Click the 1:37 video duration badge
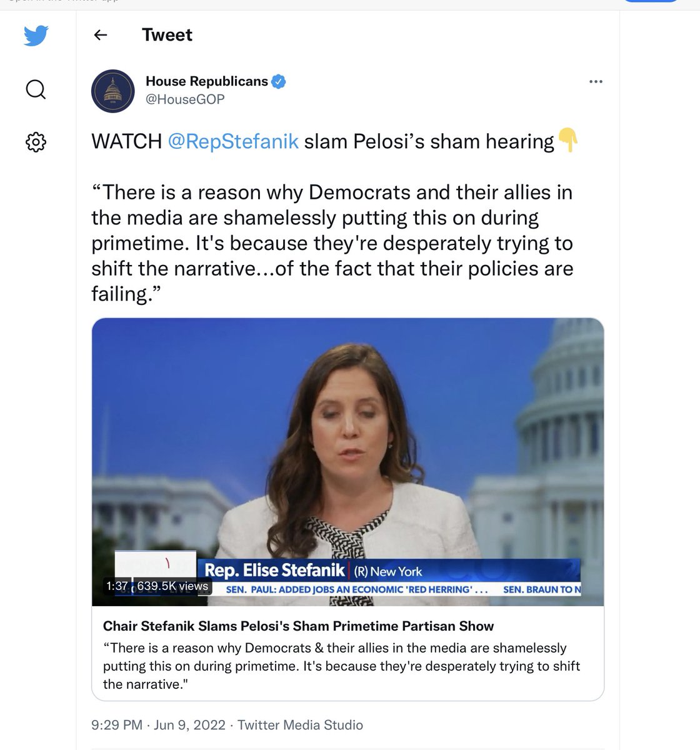 (x=117, y=586)
